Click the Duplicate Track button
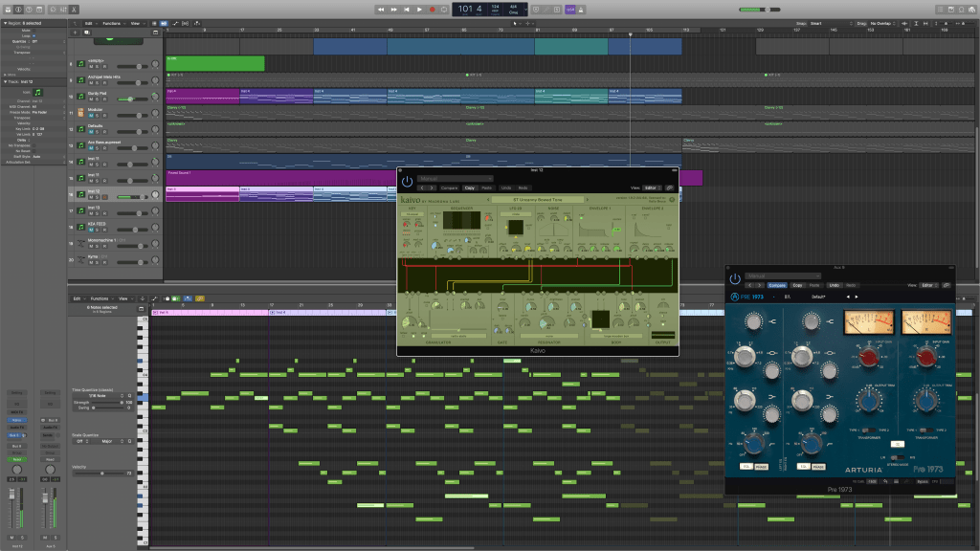 [87, 33]
